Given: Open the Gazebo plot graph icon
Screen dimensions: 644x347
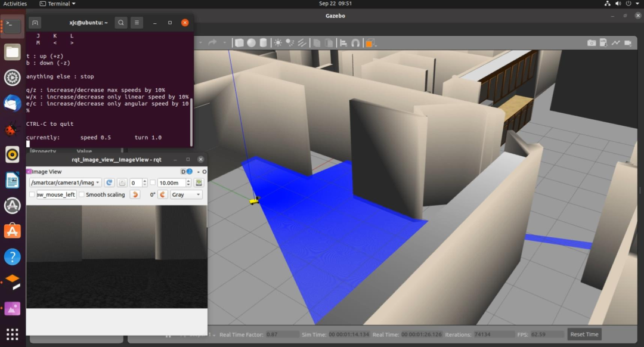Looking at the screenshot, I should (x=616, y=43).
